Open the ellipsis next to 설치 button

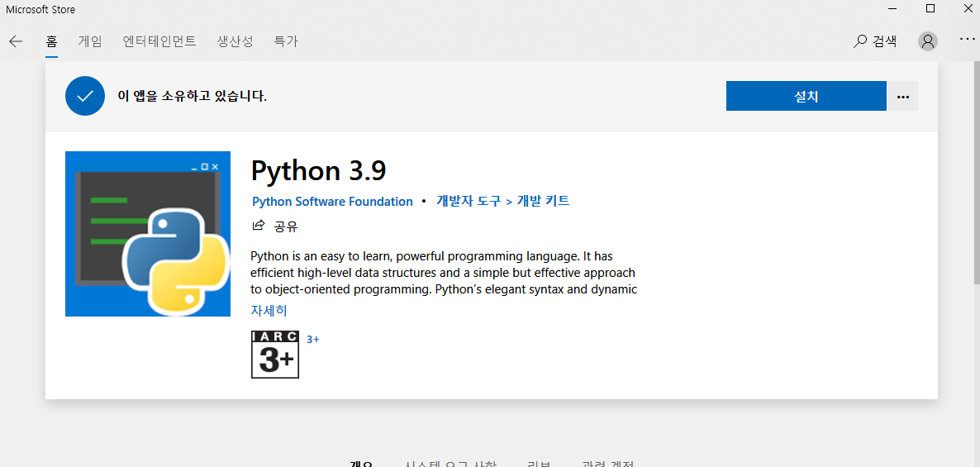[x=902, y=96]
